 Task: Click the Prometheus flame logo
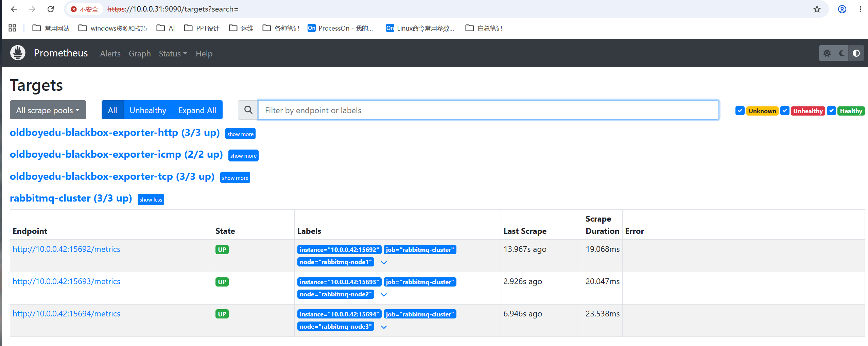18,53
